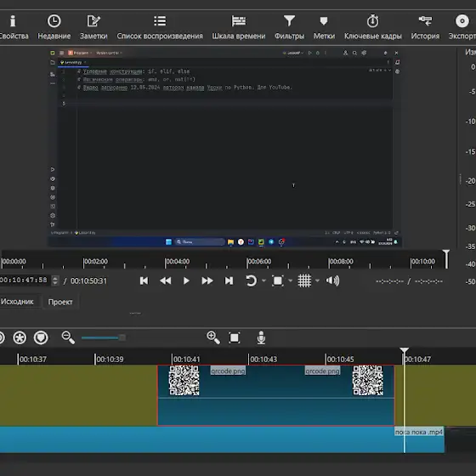Click the in/out point timecode display
The image size is (476, 476).
tap(409, 281)
